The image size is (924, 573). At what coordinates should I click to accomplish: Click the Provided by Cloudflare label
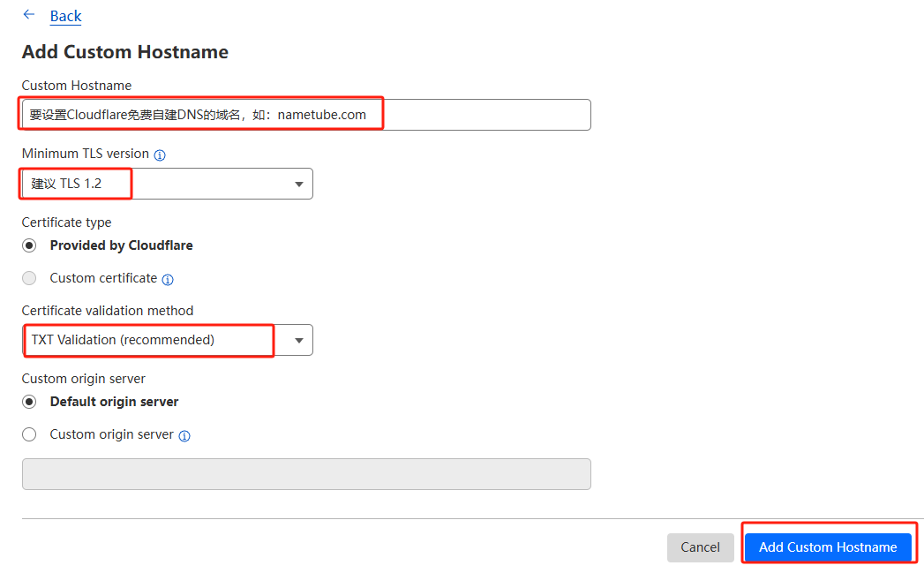(x=121, y=245)
